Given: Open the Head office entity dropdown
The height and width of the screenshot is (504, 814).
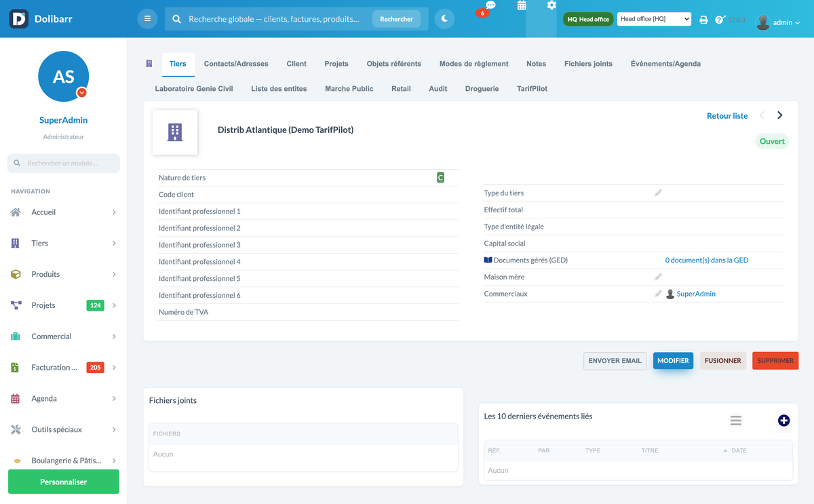Looking at the screenshot, I should (x=654, y=20).
